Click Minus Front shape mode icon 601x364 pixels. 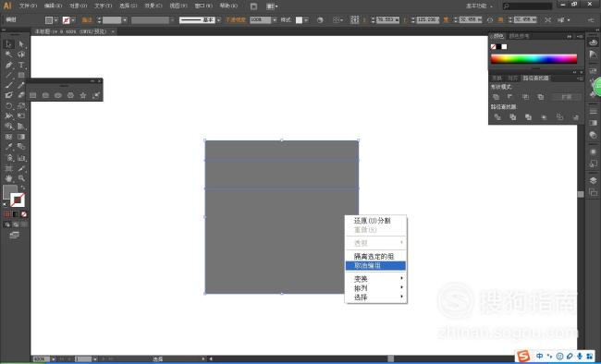[x=509, y=97]
